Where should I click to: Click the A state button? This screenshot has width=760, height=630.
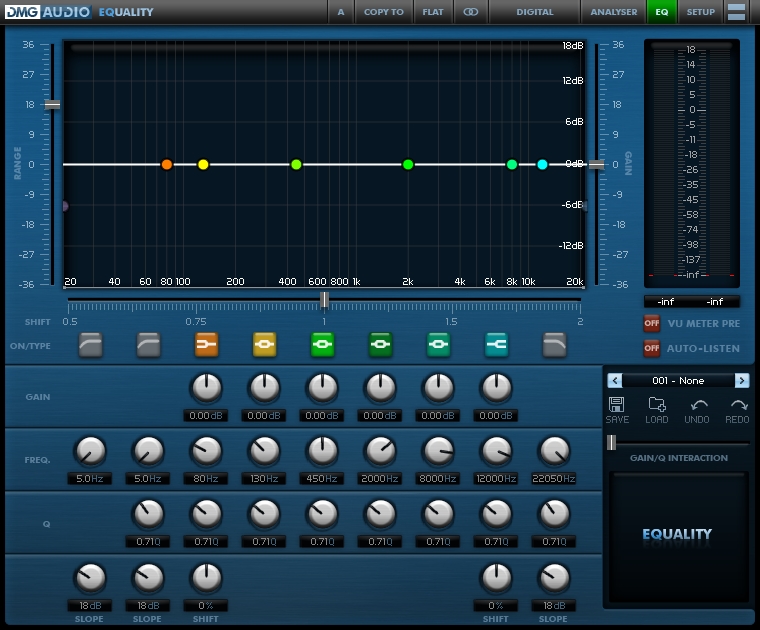pos(341,12)
